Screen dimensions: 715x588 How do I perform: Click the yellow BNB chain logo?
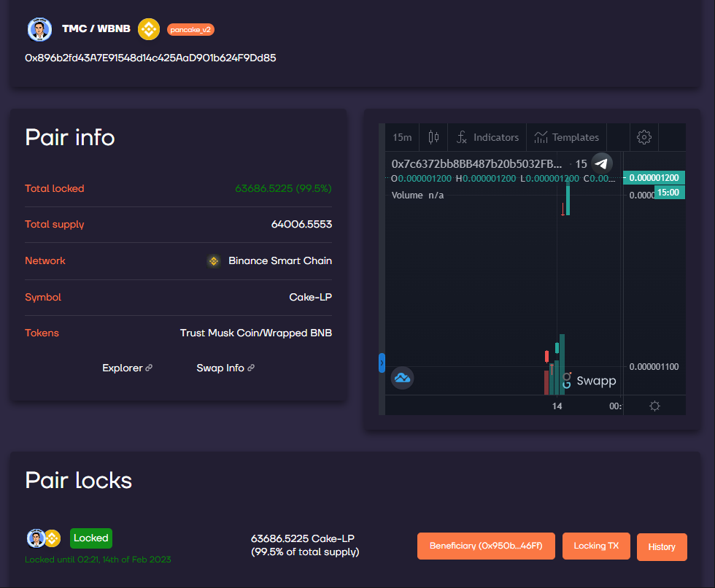coord(149,29)
